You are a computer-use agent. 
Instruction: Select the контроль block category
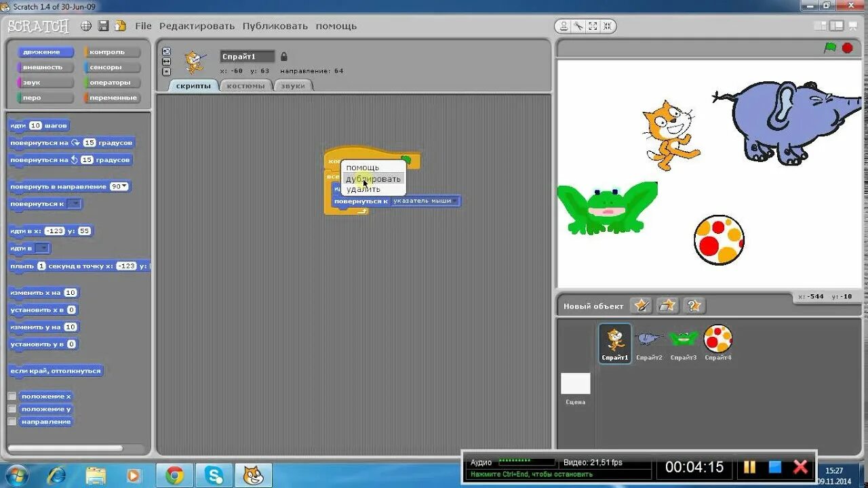[x=112, y=52]
